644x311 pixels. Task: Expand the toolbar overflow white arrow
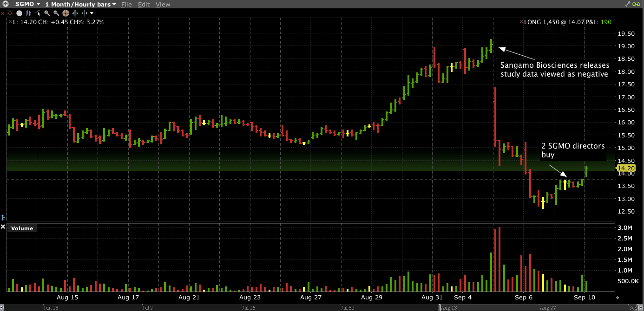click(x=92, y=13)
